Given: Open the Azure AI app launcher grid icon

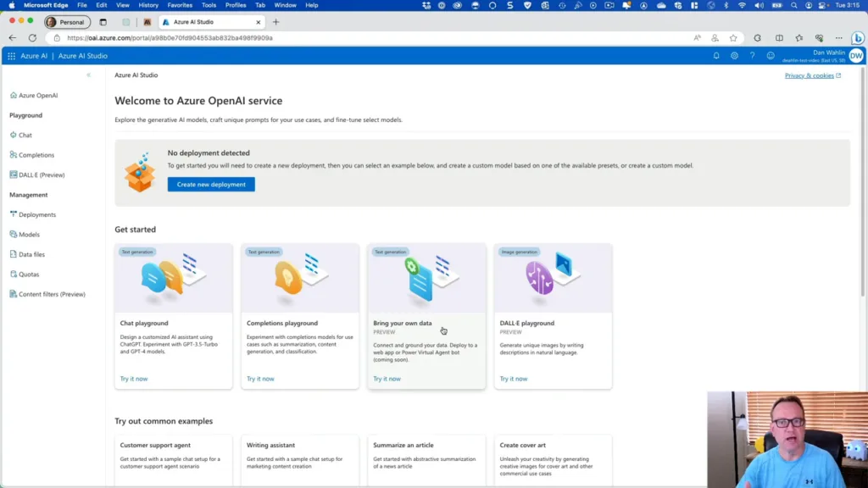Looking at the screenshot, I should click(11, 56).
